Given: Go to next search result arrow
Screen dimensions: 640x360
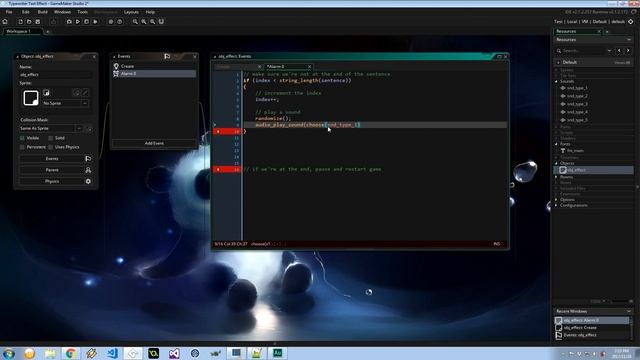Looking at the screenshot, I should point(628,51).
